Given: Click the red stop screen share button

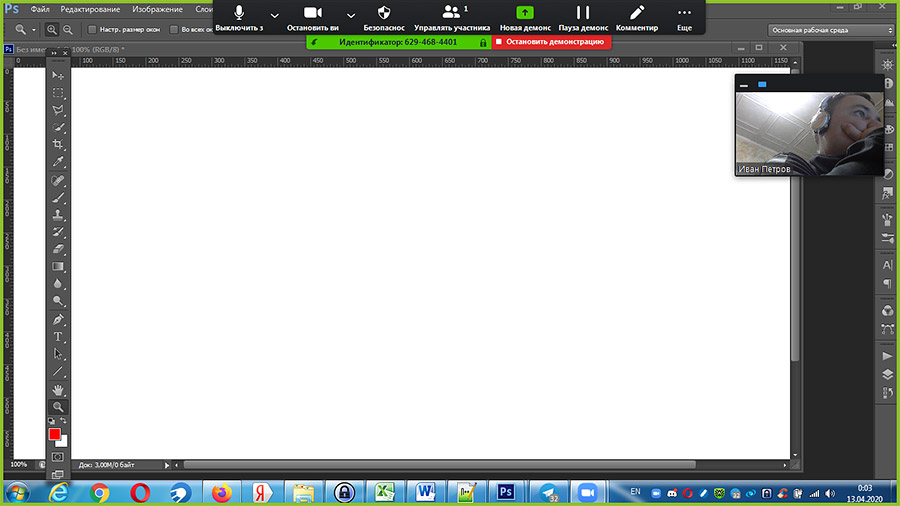Looking at the screenshot, I should click(550, 43).
